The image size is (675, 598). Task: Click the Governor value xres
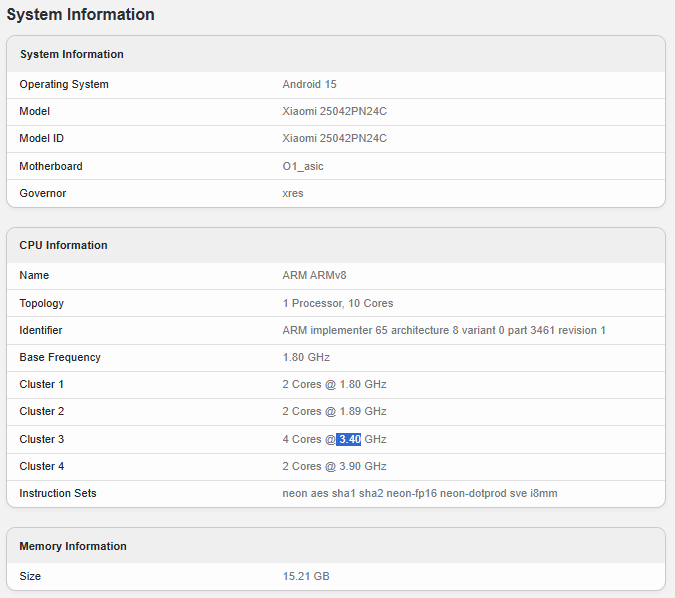point(293,193)
